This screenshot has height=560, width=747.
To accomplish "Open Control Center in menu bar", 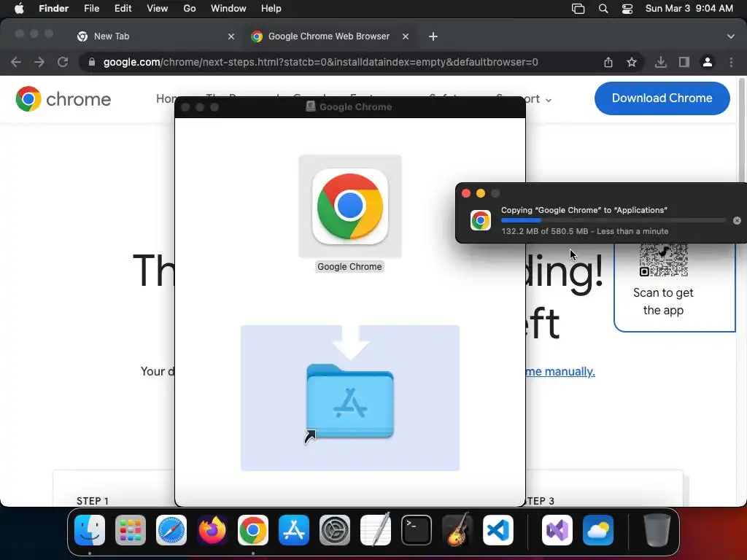I will click(x=627, y=9).
